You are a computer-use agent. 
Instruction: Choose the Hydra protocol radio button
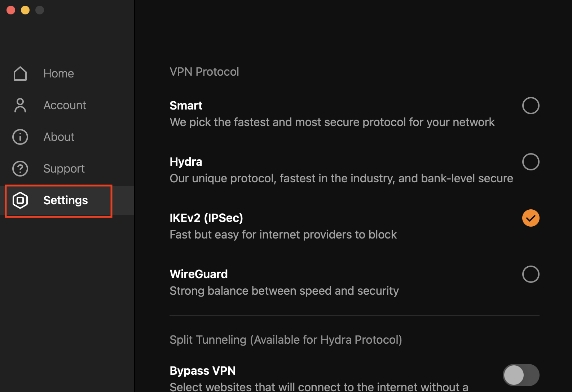[x=531, y=162]
